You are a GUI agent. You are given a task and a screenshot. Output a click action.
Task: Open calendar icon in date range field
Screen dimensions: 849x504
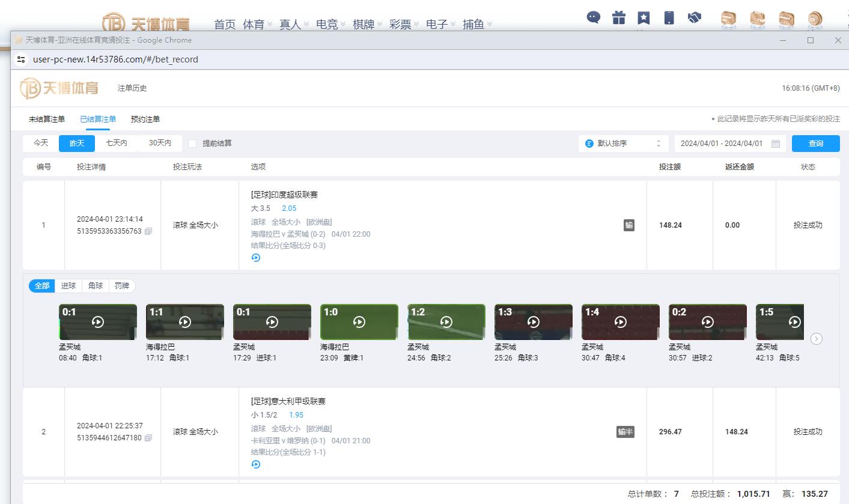click(776, 144)
